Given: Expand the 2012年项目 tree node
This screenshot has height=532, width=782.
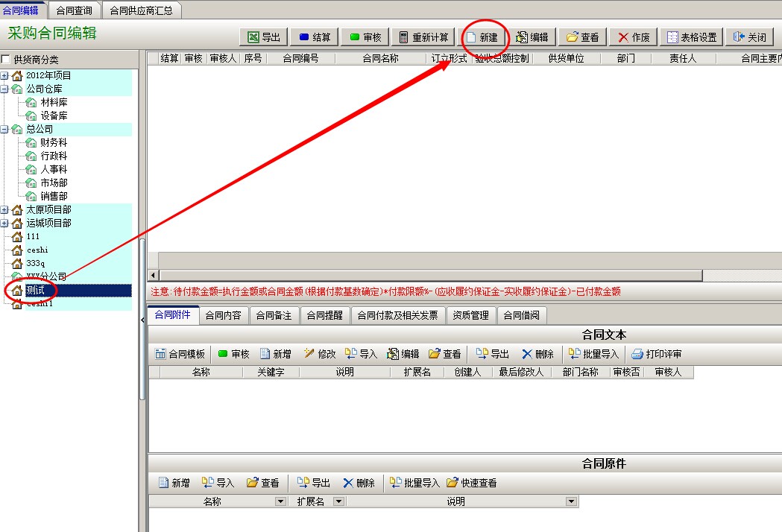Looking at the screenshot, I should point(5,76).
